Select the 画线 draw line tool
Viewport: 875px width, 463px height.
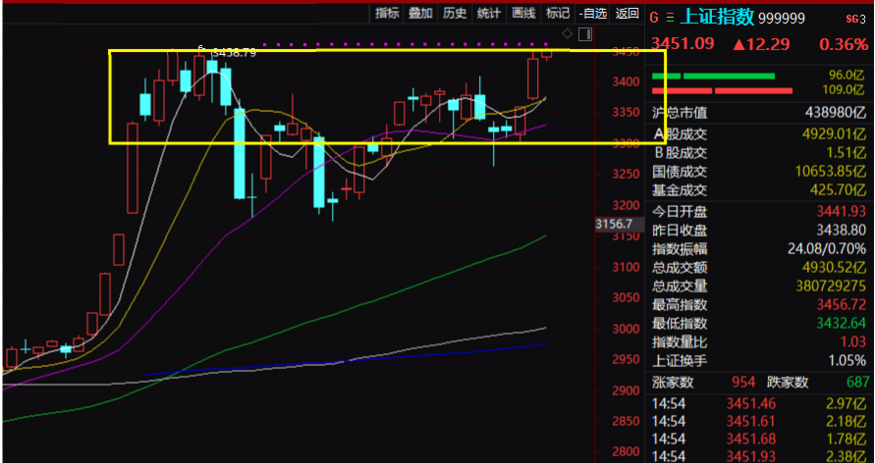click(523, 13)
